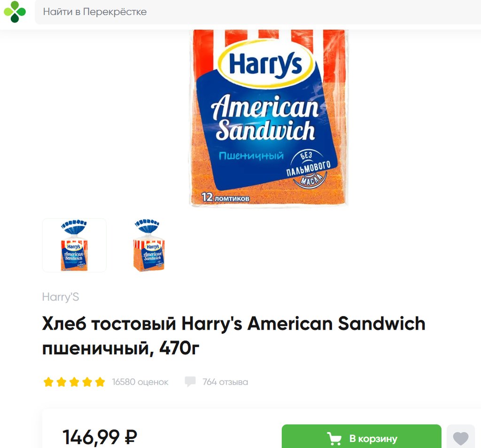Click the third rating star
The image size is (481, 448).
[74, 382]
